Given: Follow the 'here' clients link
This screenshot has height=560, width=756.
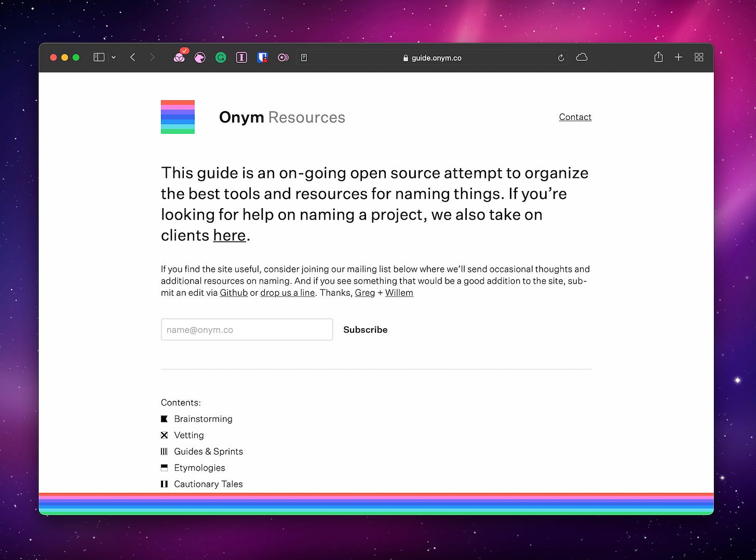Looking at the screenshot, I should (229, 235).
